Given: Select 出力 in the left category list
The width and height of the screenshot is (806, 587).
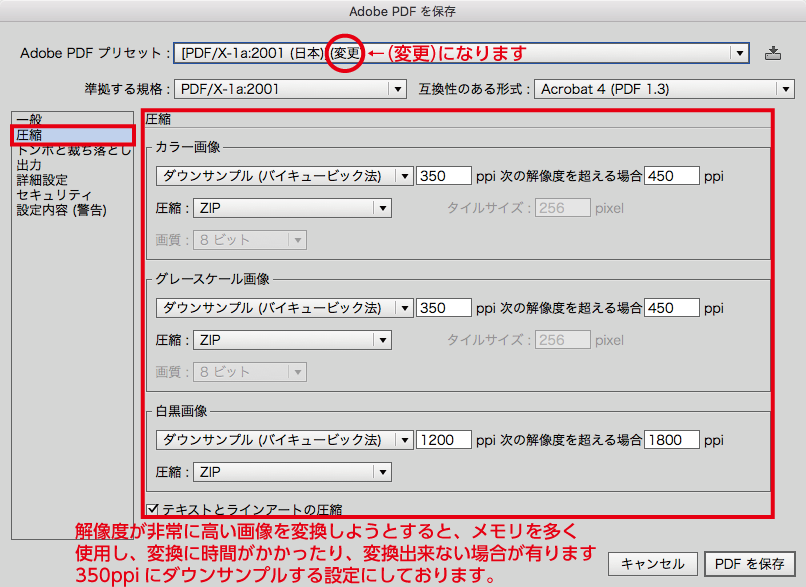Looking at the screenshot, I should click(29, 165).
